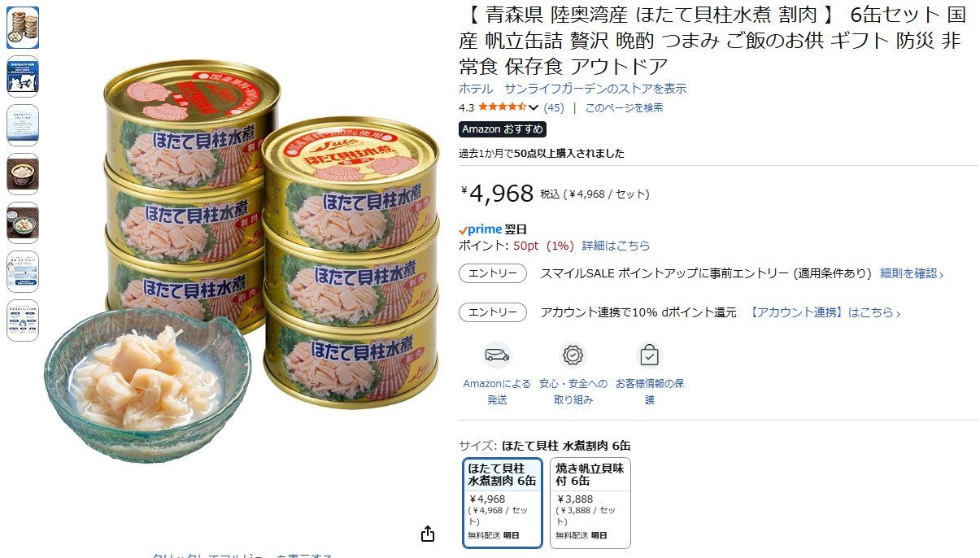
Task: Click the エントリー button for dポイント還元
Action: 493,312
